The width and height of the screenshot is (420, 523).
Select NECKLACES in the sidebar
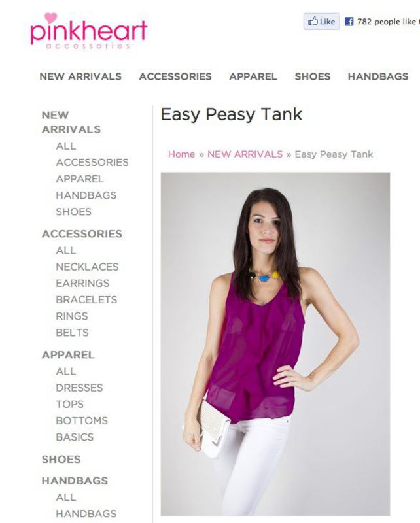[x=87, y=267]
